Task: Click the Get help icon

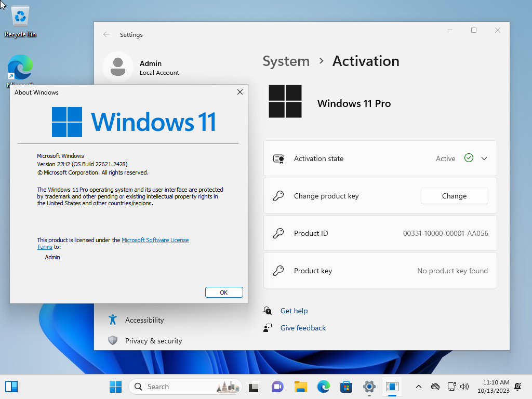Action: [268, 311]
